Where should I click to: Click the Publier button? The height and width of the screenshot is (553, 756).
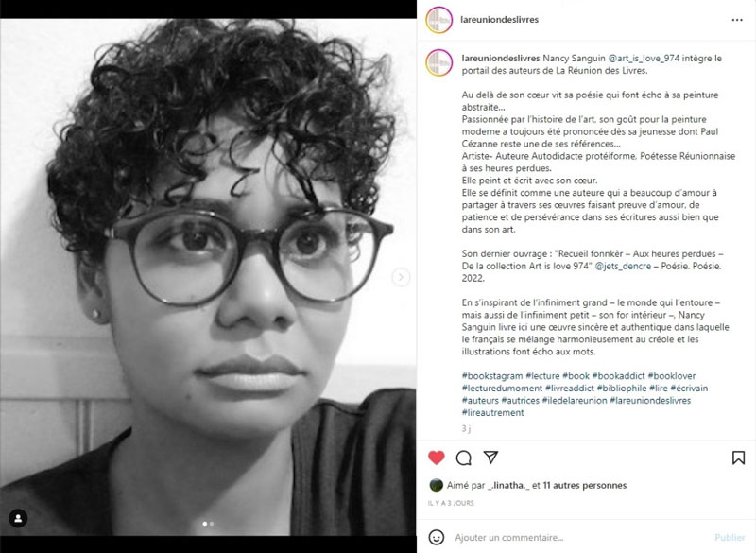coord(730,537)
